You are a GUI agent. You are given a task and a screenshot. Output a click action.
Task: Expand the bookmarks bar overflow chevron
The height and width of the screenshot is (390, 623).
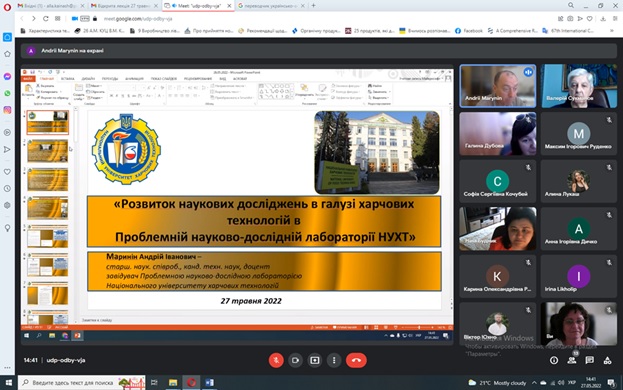[612, 31]
